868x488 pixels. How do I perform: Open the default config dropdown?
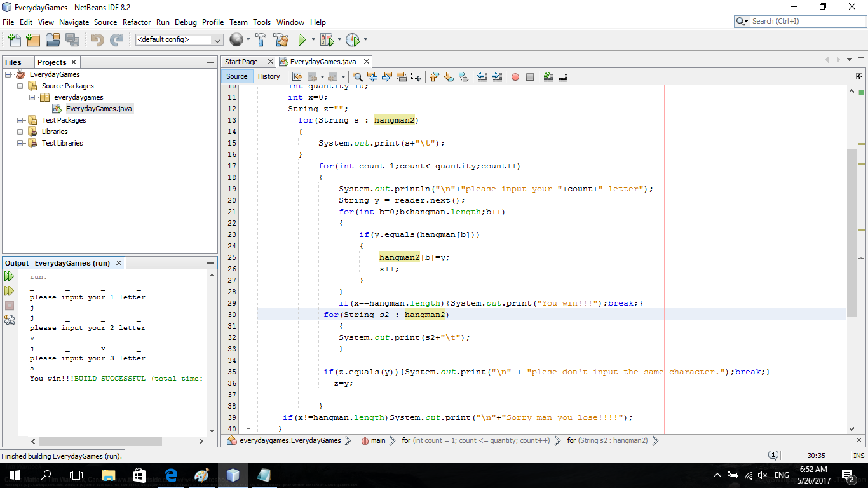pos(217,39)
